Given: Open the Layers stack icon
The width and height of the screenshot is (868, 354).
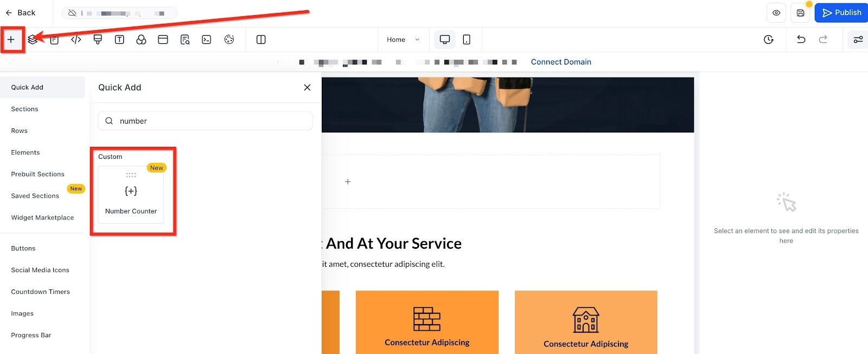Looking at the screenshot, I should pyautogui.click(x=33, y=40).
